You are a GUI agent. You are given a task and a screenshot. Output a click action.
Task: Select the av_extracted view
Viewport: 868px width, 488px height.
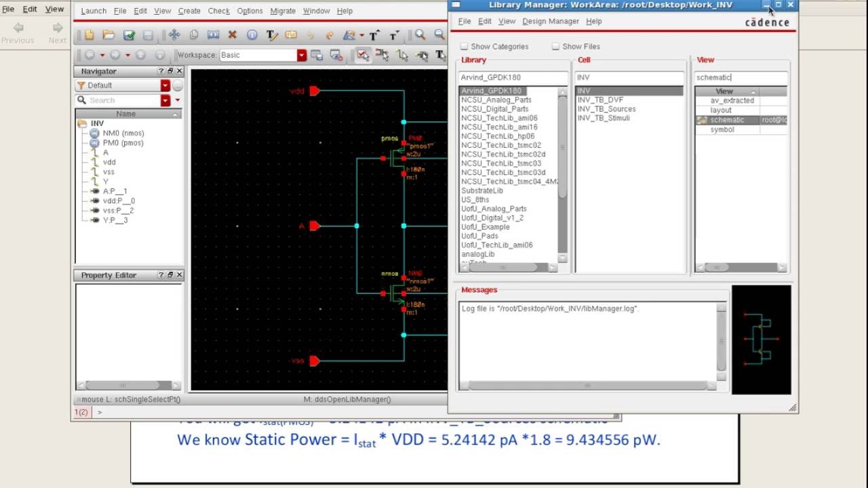pos(732,100)
